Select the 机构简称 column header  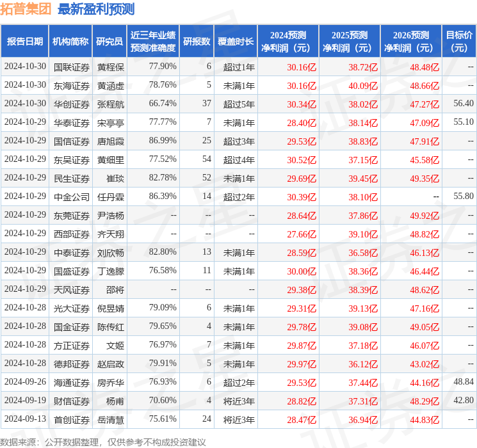[70, 41]
